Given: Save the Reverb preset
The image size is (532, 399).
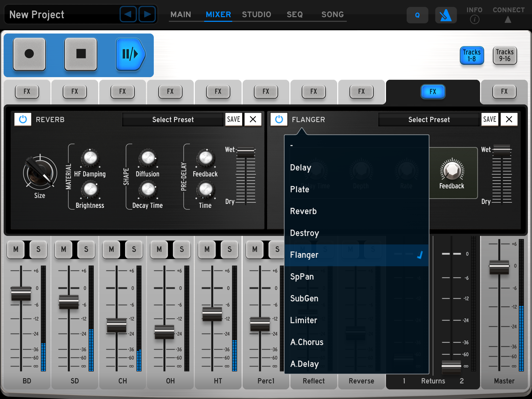Looking at the screenshot, I should pos(234,119).
